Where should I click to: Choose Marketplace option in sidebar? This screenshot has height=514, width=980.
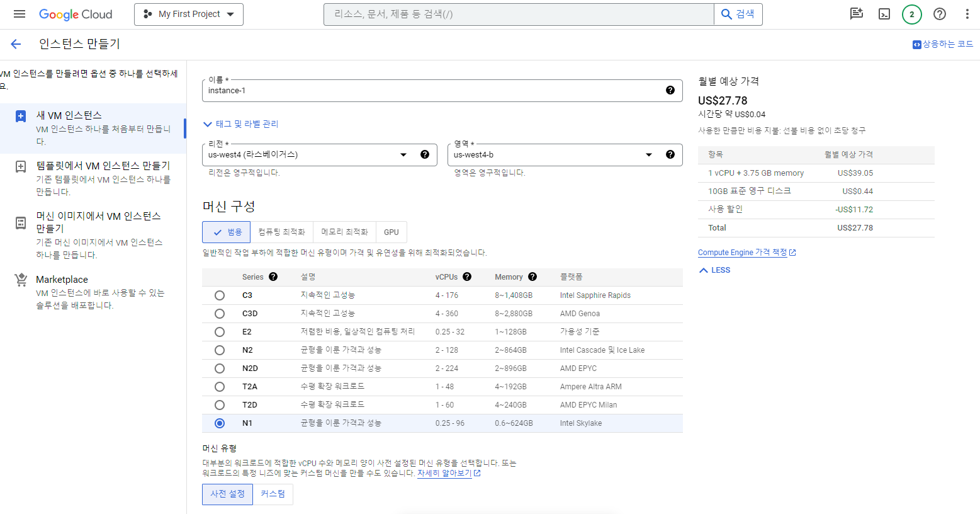point(93,292)
